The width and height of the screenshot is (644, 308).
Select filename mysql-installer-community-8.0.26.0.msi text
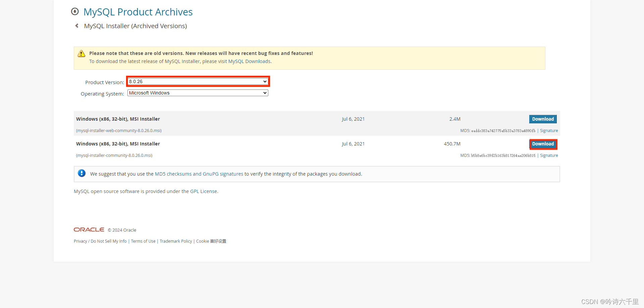114,156
